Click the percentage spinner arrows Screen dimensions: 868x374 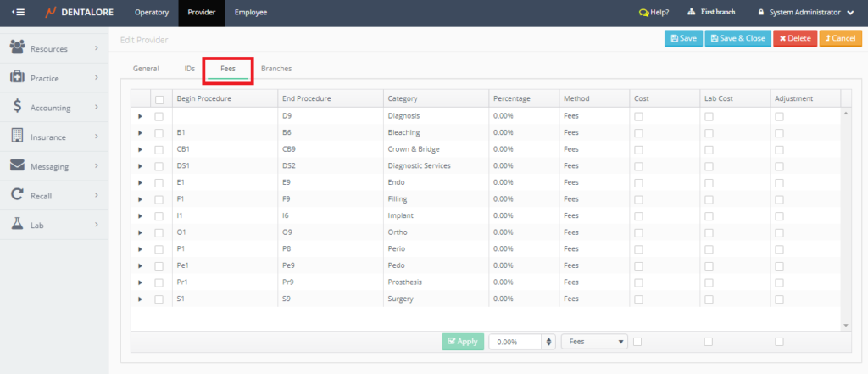550,342
